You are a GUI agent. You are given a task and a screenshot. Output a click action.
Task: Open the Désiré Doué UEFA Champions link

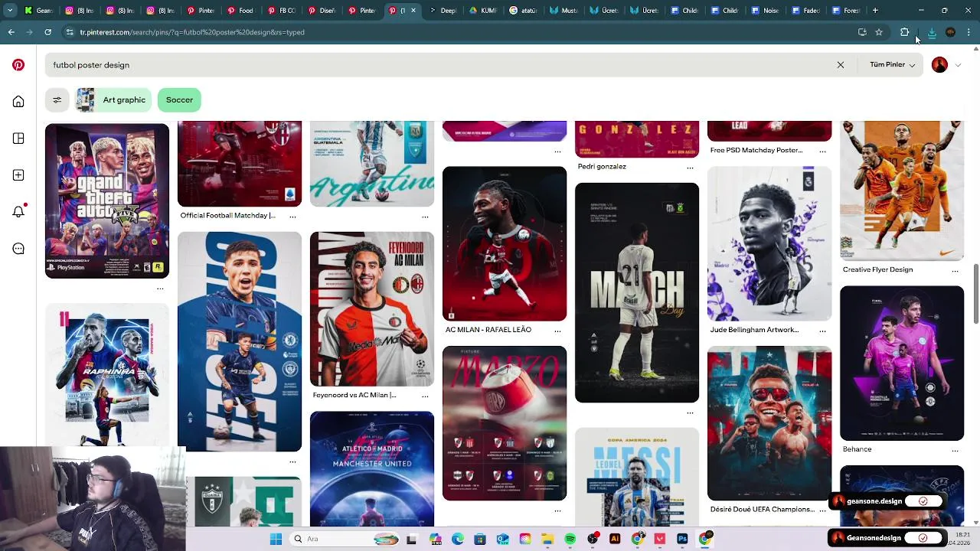pos(762,509)
